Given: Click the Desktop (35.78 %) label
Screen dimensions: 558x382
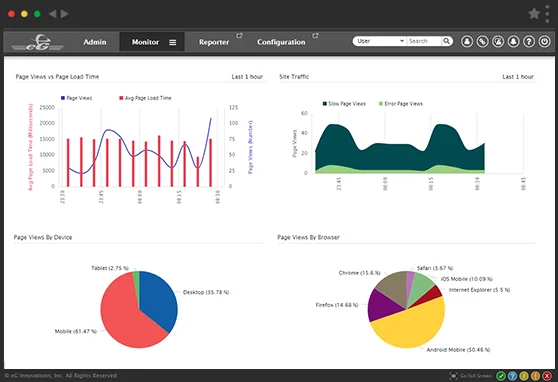Looking at the screenshot, I should tap(206, 292).
